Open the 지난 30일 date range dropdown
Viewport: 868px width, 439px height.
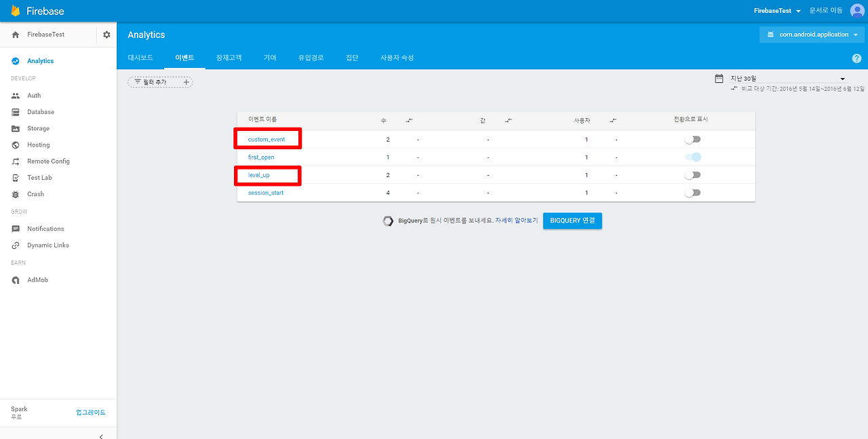tap(787, 79)
